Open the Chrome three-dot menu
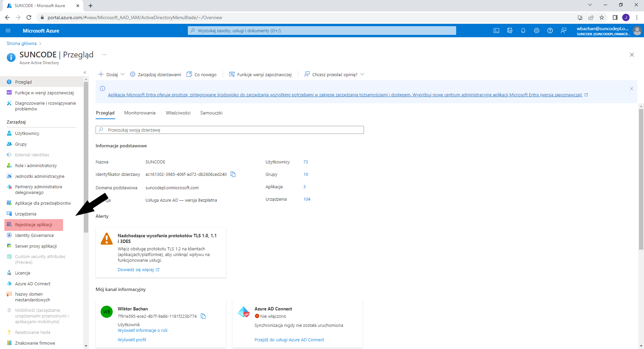 pos(637,17)
